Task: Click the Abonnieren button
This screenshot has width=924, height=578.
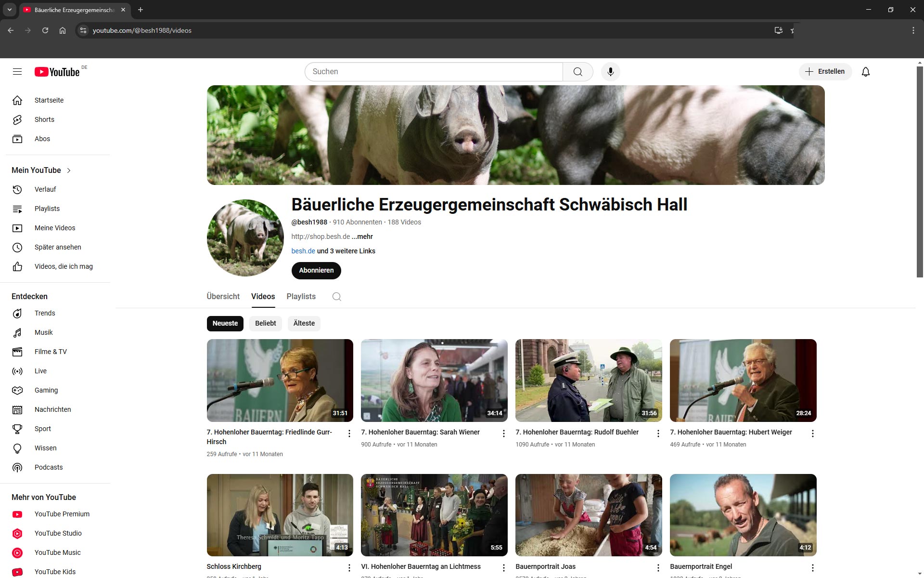Action: pos(316,270)
